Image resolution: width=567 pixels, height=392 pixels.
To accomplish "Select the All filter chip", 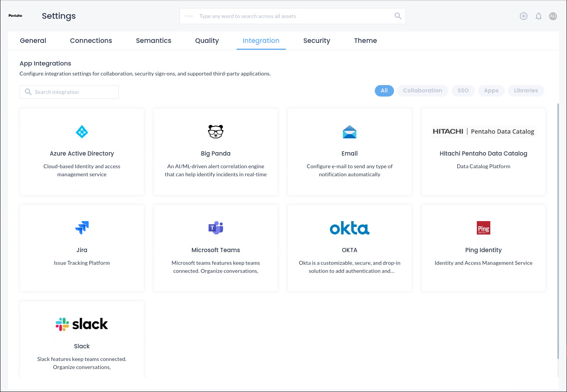I will (384, 91).
